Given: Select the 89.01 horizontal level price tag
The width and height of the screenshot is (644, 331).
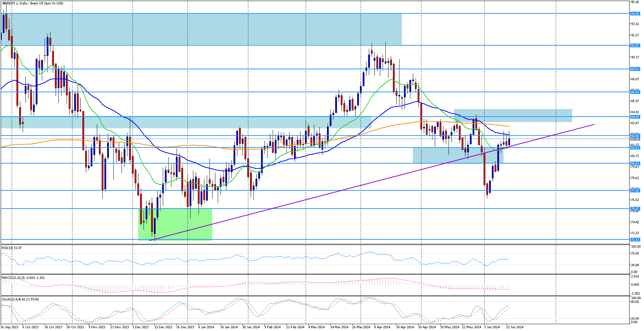Looking at the screenshot, I should [x=635, y=69].
